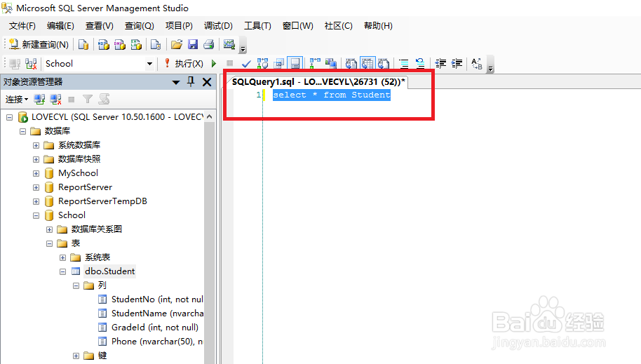Screen dimensions: 641x364
Task: Click the Analysis Services DMX Query icon
Action: [120, 44]
